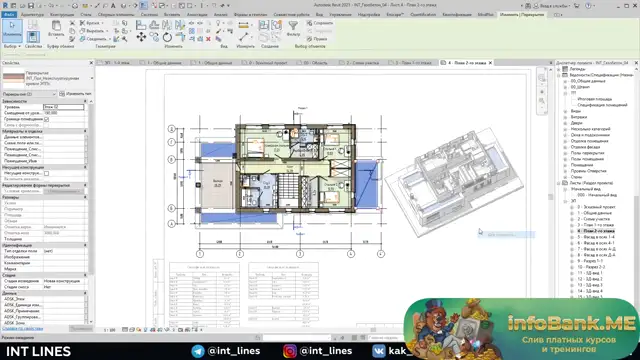The image size is (640, 360).
Task: Open the Архитектура ribbon tab
Action: 32,14
